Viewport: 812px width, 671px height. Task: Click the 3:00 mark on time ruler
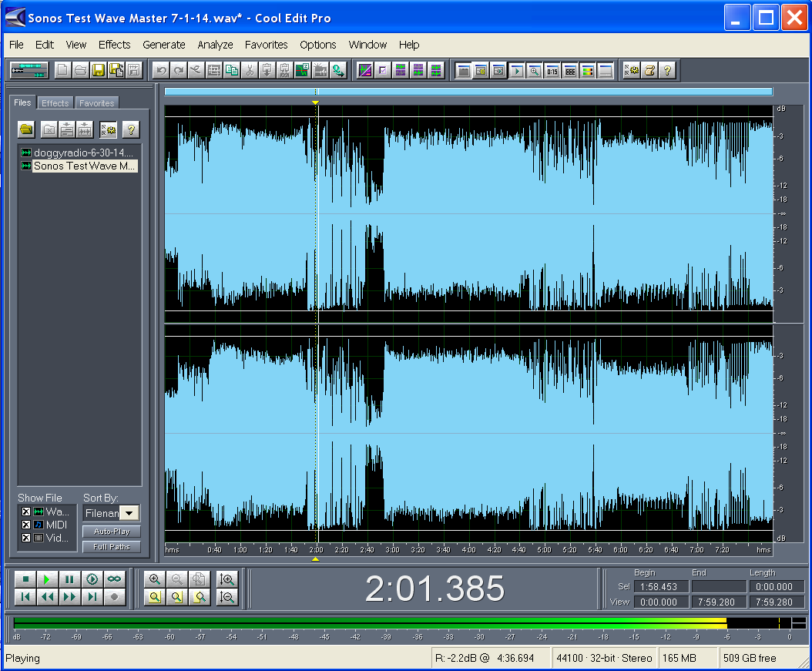pos(393,550)
